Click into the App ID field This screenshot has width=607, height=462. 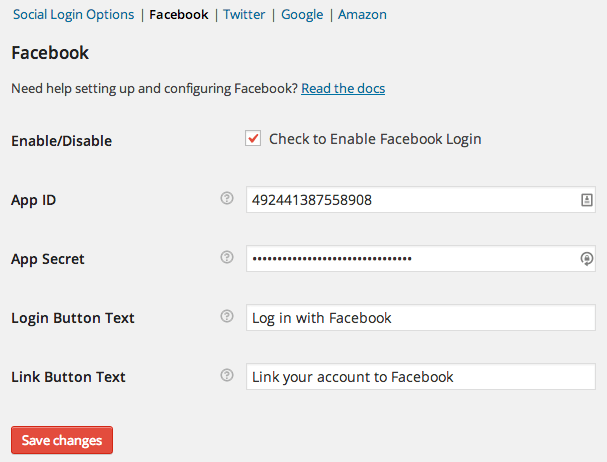pyautogui.click(x=410, y=200)
